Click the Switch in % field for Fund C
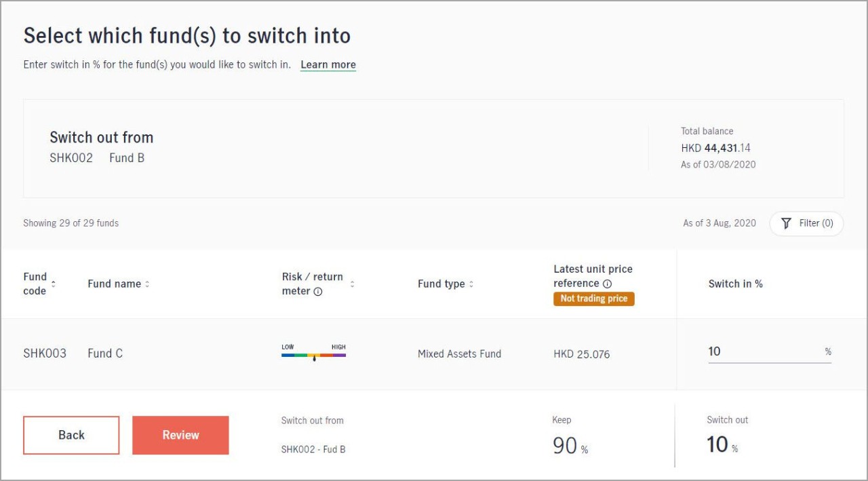The height and width of the screenshot is (481, 868). [x=763, y=351]
